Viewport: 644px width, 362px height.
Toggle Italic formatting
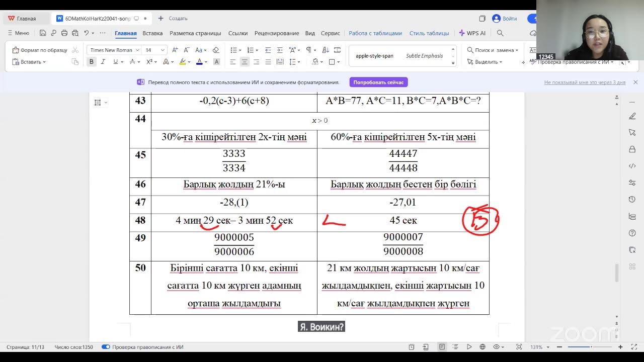click(103, 62)
